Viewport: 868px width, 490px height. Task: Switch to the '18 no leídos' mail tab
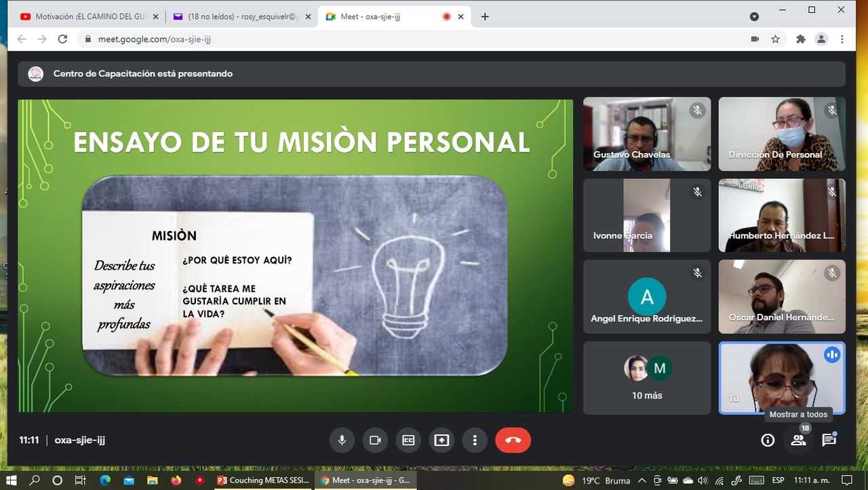pyautogui.click(x=243, y=17)
